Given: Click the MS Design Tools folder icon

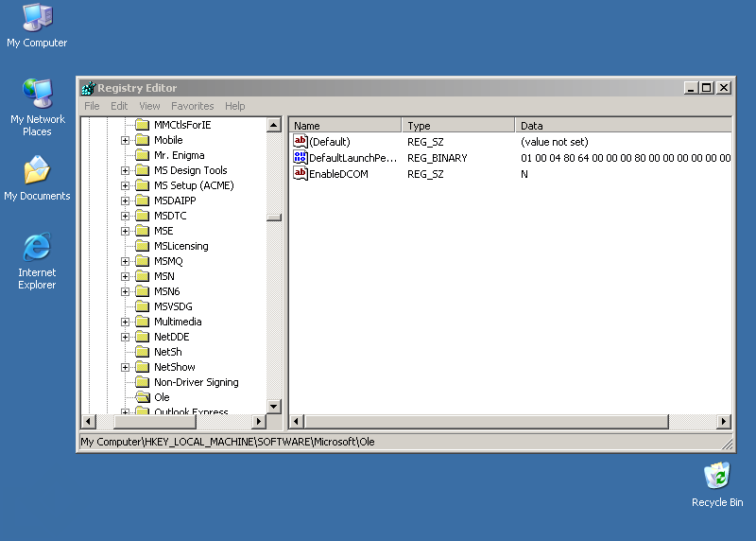Looking at the screenshot, I should 143,170.
